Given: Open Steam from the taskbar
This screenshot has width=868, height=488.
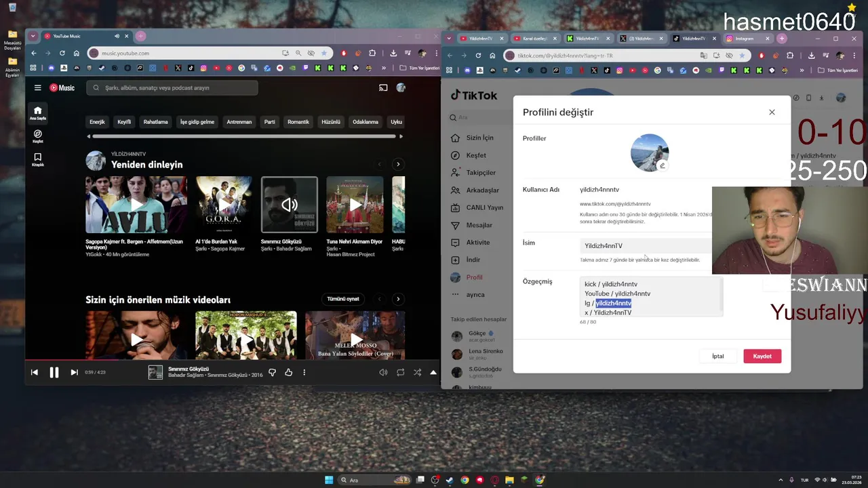Looking at the screenshot, I should click(450, 480).
